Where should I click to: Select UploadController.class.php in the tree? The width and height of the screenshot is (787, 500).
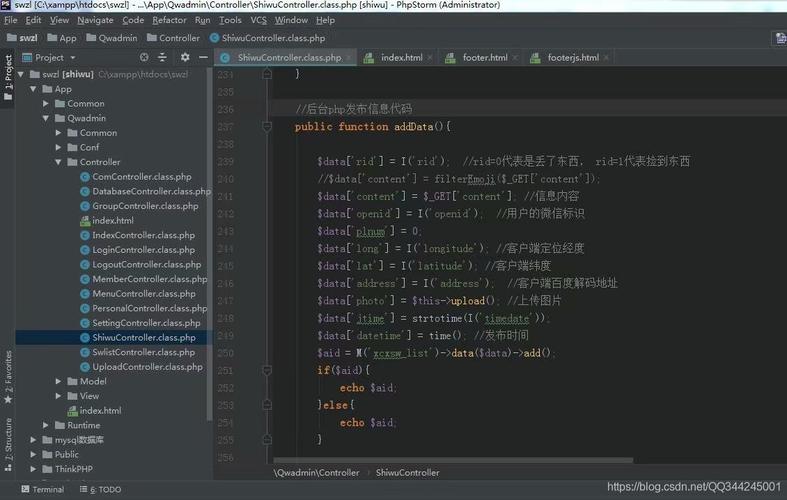(148, 366)
